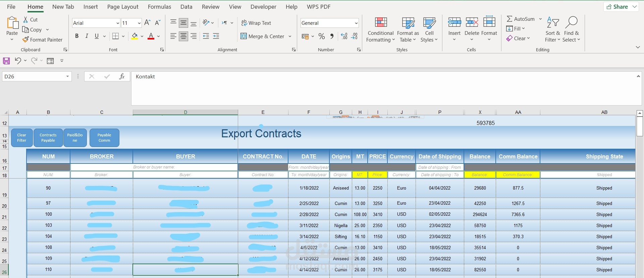
Task: Decrease indent icon
Action: click(206, 36)
